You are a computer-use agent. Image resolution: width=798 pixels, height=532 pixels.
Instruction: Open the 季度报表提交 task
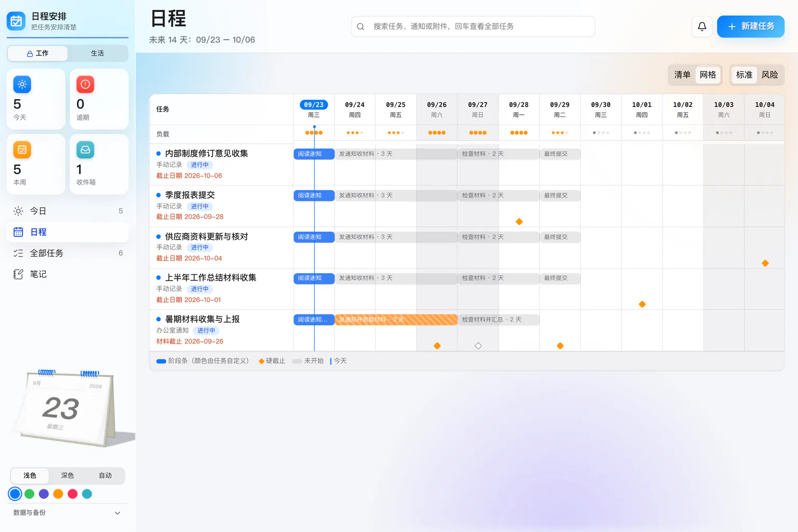(x=190, y=195)
